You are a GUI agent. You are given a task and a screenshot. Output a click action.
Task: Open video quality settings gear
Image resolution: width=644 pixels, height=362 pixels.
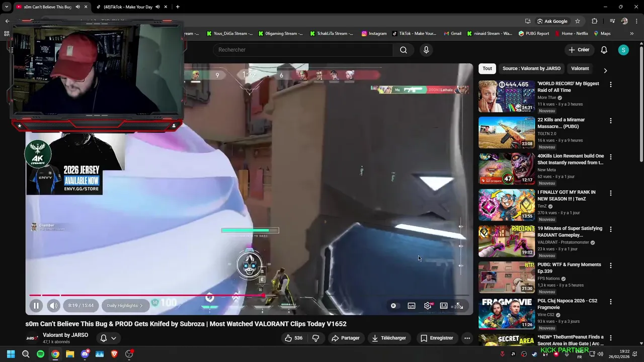point(428,306)
